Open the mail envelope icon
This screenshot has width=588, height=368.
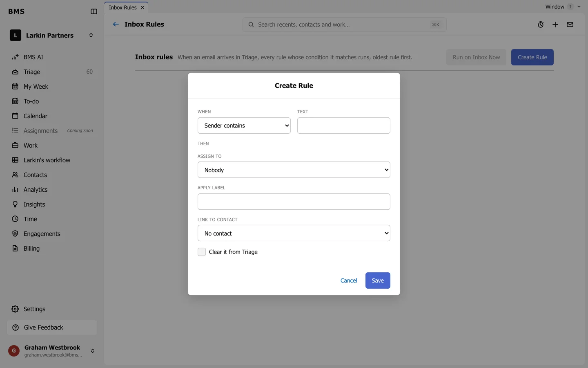point(570,25)
